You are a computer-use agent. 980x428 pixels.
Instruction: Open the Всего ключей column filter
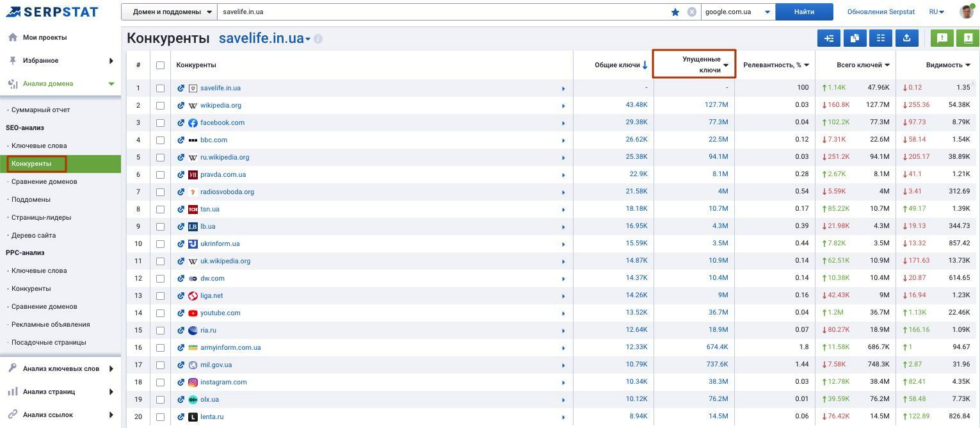coord(887,65)
